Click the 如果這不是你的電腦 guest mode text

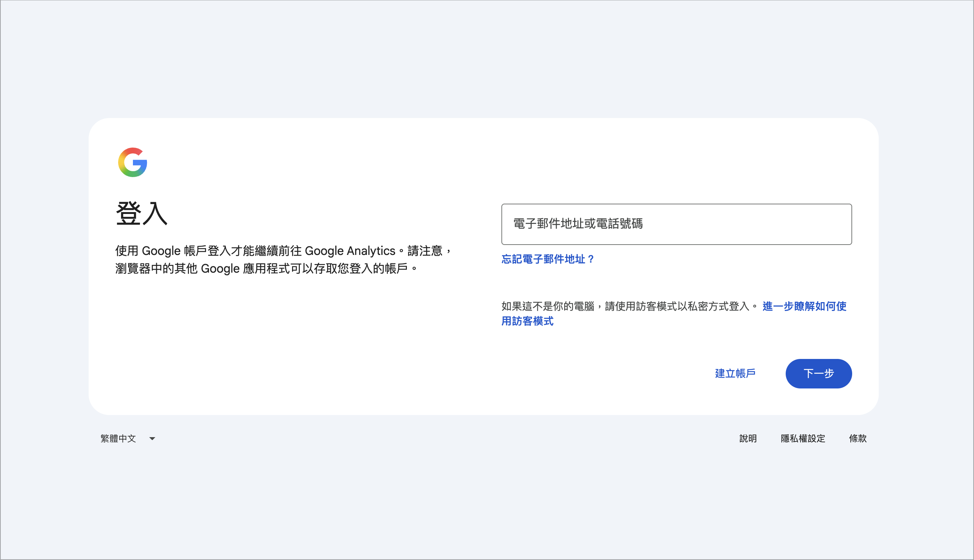630,307
